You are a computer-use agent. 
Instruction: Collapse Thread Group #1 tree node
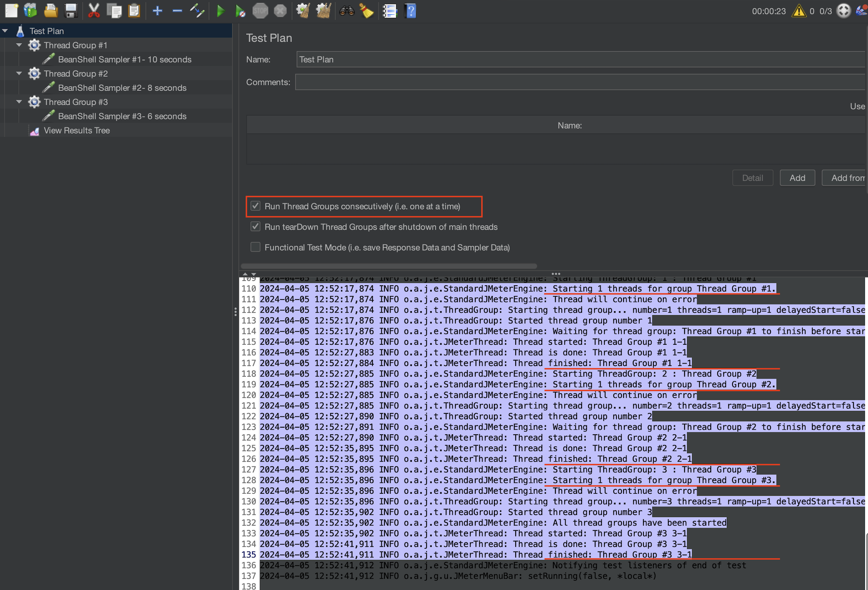click(19, 45)
